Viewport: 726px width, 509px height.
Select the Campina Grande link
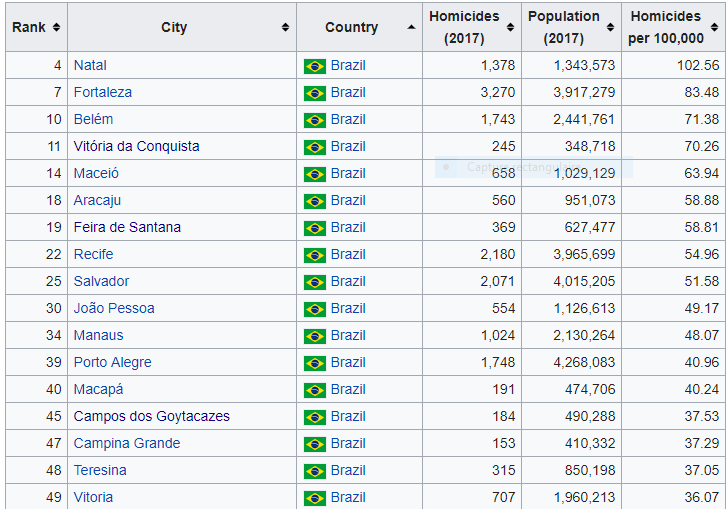tap(127, 443)
